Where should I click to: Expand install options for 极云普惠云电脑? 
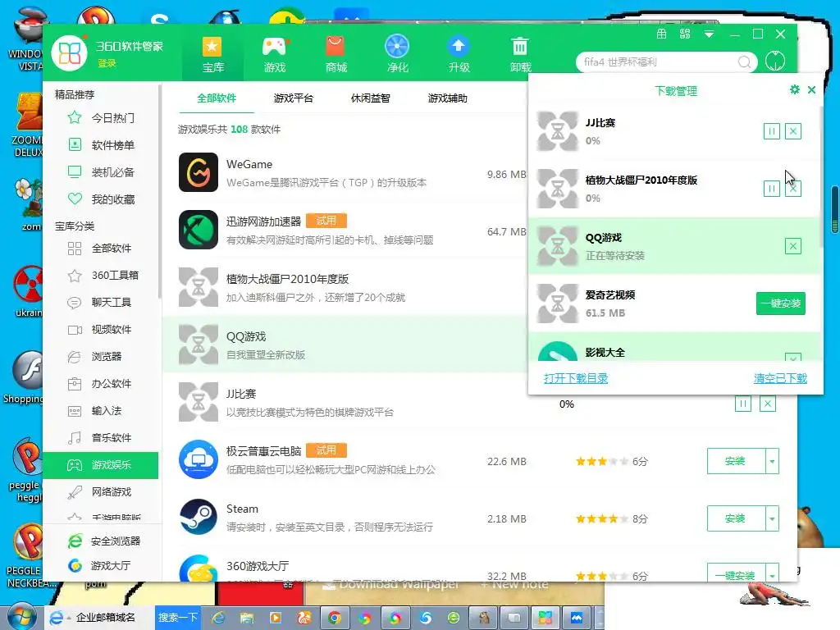(772, 461)
